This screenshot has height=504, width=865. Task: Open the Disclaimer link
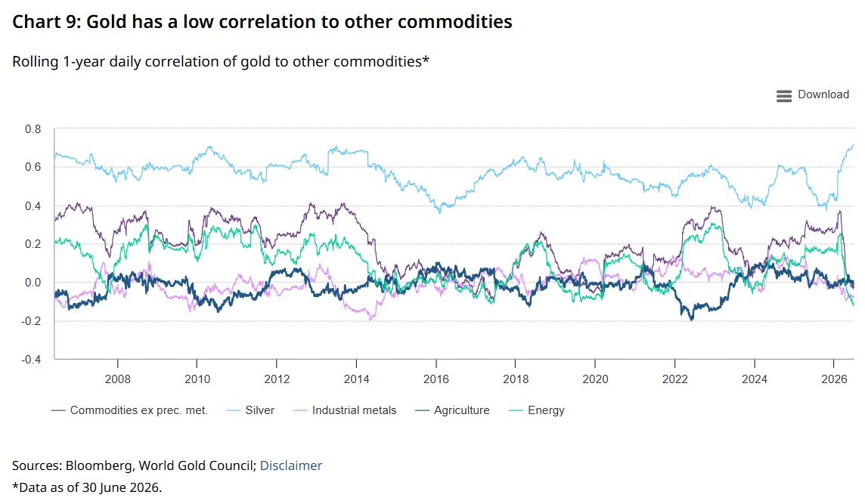[x=290, y=465]
